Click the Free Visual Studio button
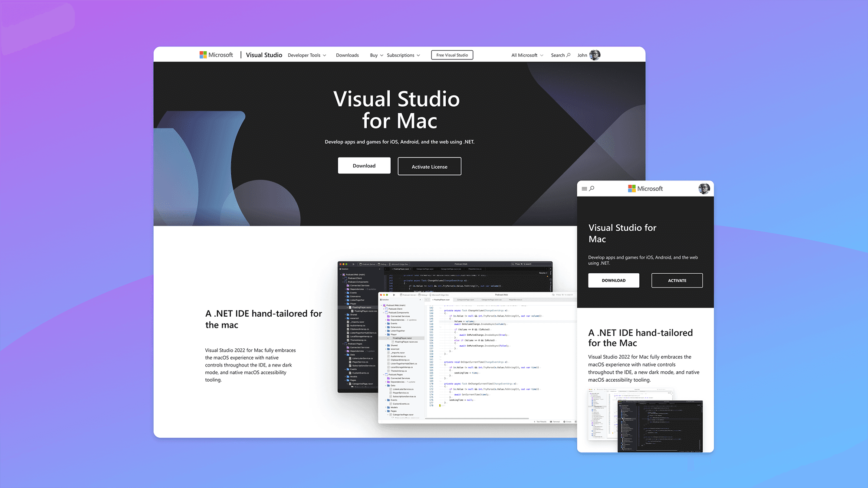The width and height of the screenshot is (868, 488). (x=452, y=55)
